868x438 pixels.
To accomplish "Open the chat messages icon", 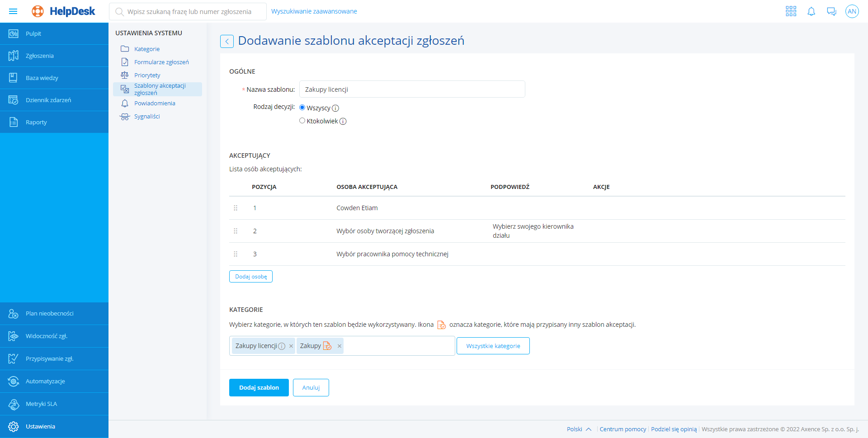I will [x=831, y=11].
